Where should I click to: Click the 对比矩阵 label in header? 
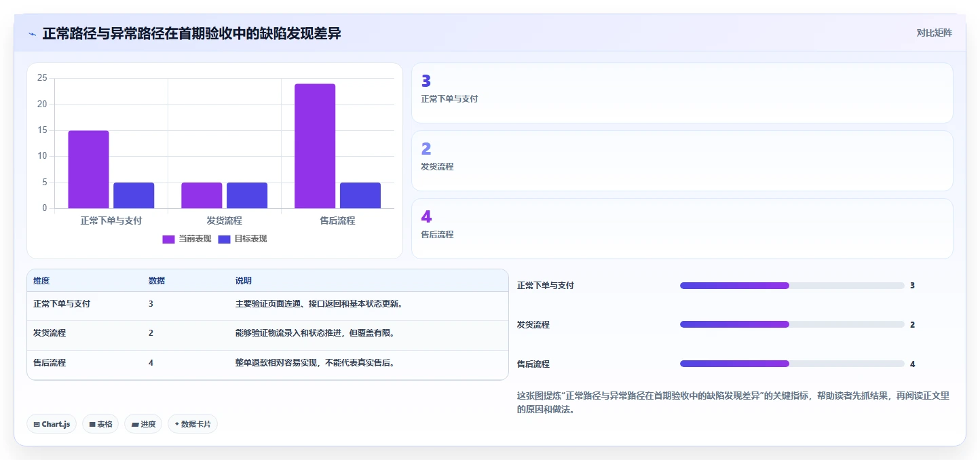[934, 33]
